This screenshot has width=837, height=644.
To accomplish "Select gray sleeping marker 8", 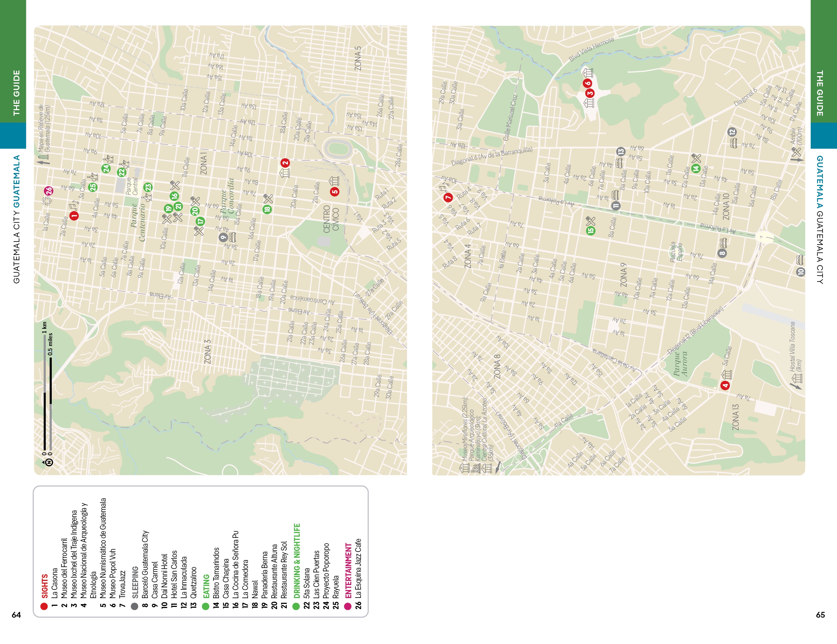I will point(722,253).
